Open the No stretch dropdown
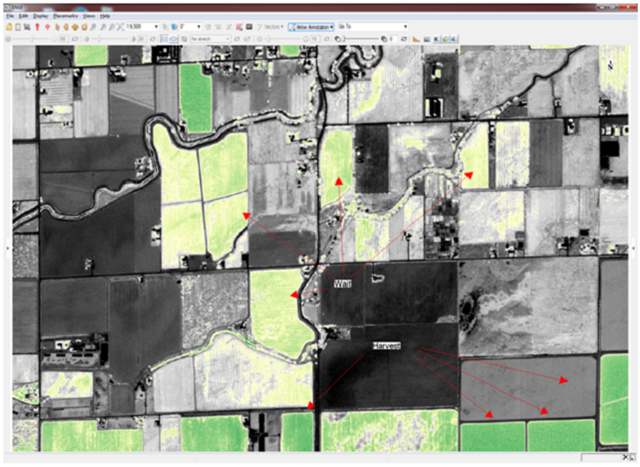 tap(227, 38)
